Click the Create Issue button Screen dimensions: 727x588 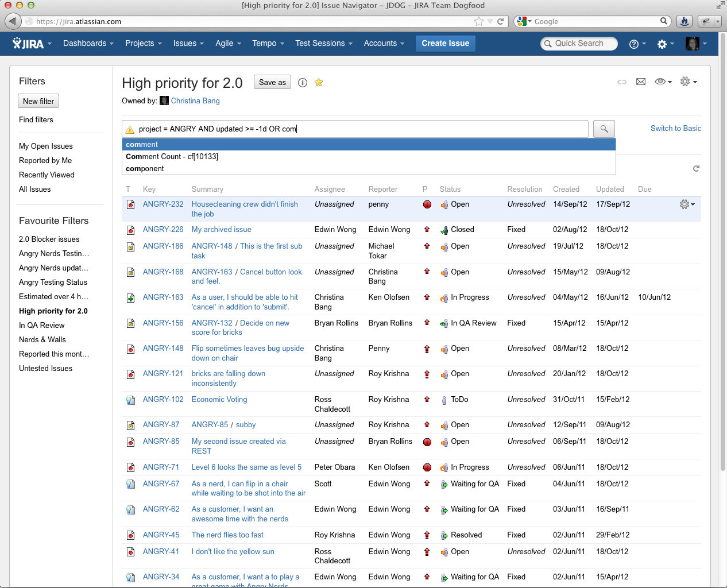click(445, 44)
